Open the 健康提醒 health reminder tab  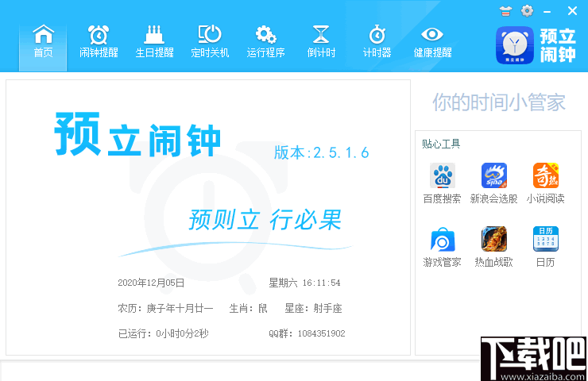(432, 42)
